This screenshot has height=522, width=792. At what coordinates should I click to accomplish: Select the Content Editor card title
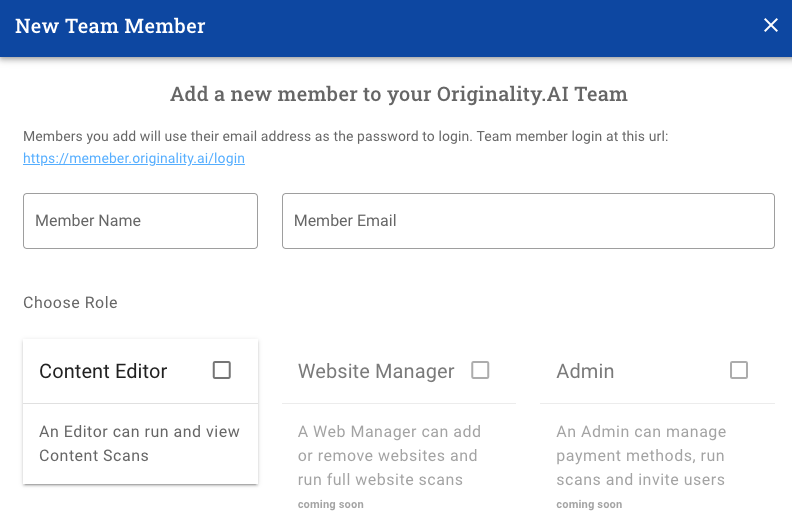[x=103, y=371]
